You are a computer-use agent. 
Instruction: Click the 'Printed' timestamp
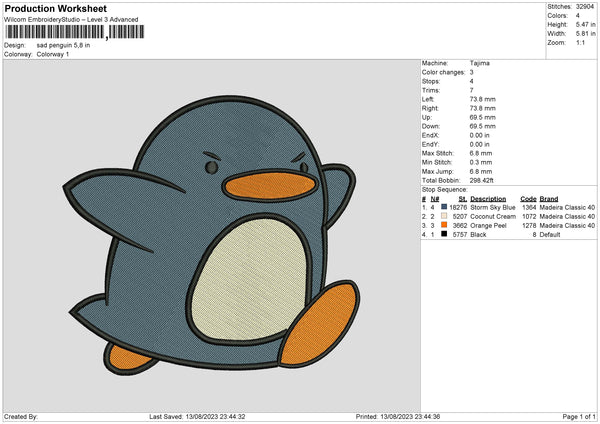[x=398, y=416]
